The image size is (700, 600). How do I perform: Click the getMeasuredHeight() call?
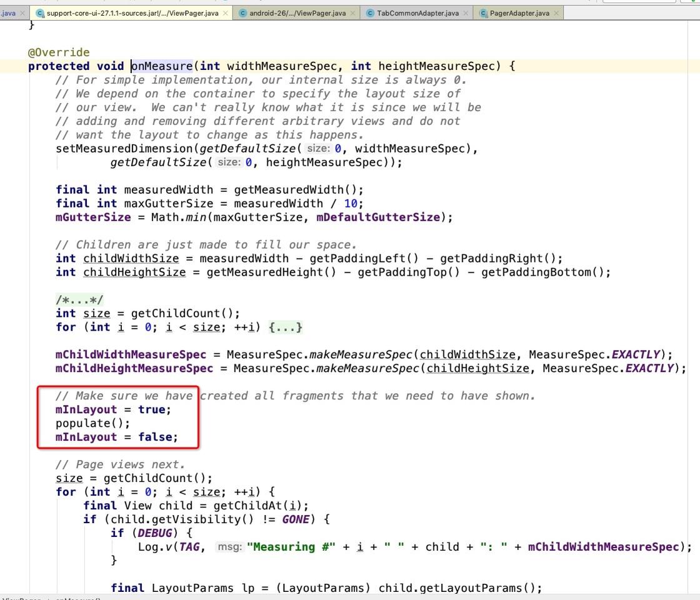(x=271, y=272)
